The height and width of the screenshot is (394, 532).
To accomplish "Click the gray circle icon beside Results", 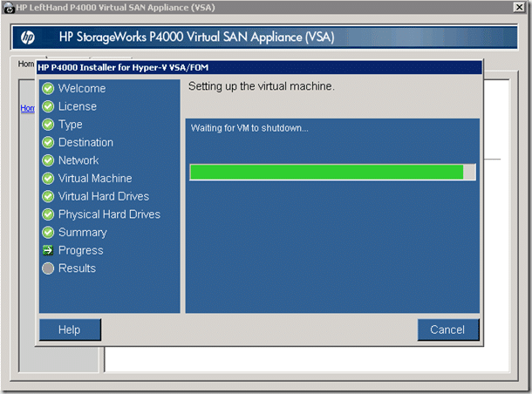I will click(48, 268).
